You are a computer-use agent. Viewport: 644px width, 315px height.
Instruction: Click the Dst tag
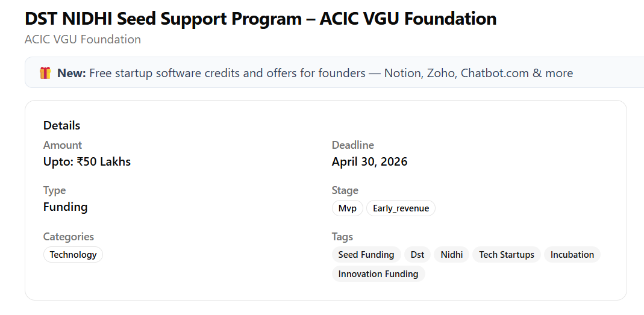[417, 255]
